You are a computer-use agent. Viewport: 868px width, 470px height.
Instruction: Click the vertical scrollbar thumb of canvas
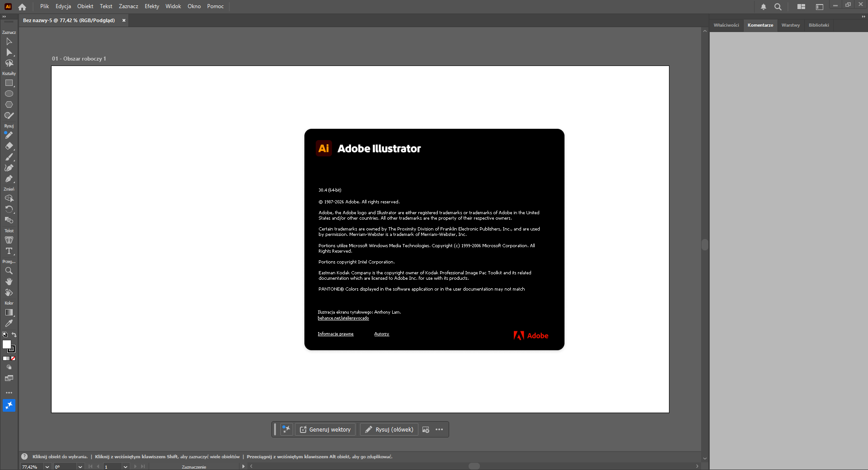[705, 244]
